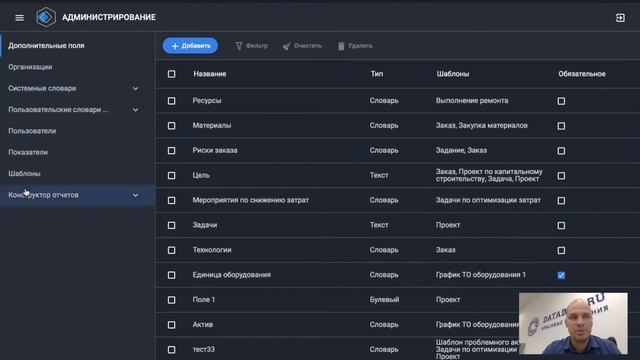This screenshot has height=360, width=640.
Task: Select row checkbox for Мероприятия по снижению затрат
Action: (x=171, y=200)
